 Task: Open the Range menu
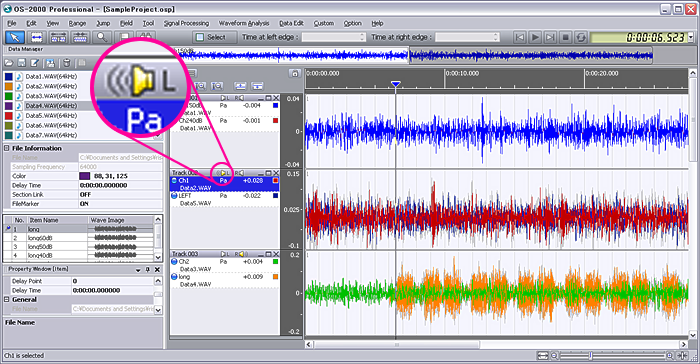(77, 23)
